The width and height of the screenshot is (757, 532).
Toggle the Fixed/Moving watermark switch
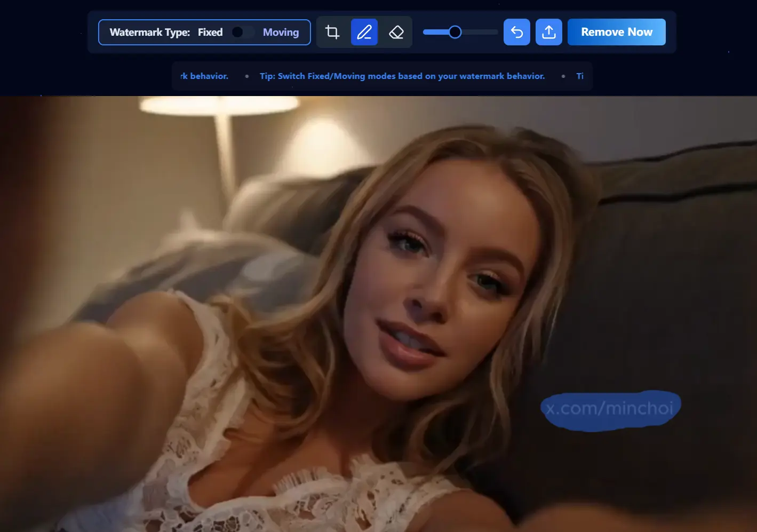pos(243,33)
